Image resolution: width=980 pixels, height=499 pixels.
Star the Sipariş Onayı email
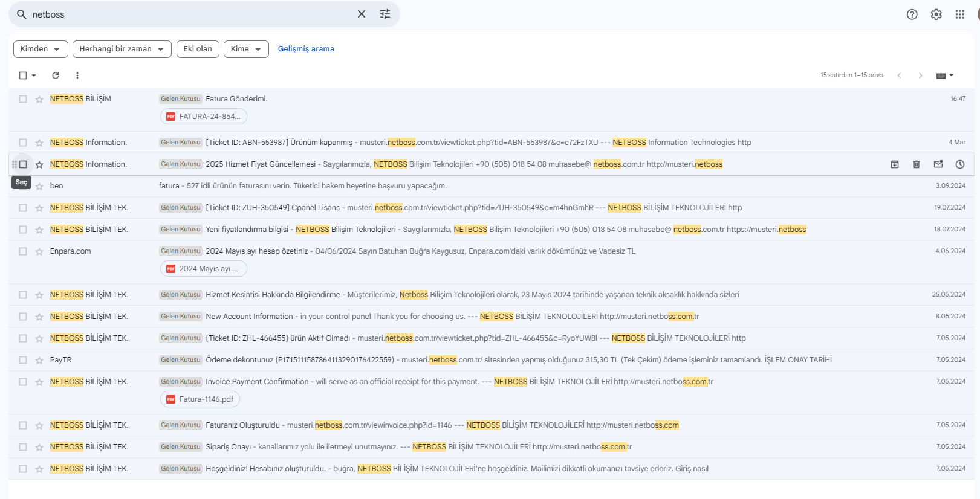39,447
